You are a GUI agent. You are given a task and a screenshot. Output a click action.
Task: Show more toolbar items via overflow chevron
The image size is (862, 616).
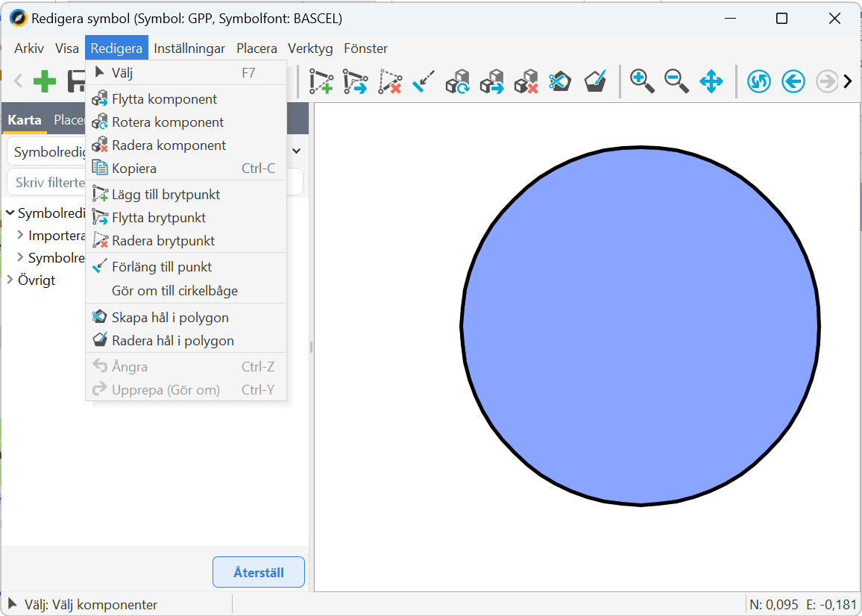coord(848,81)
